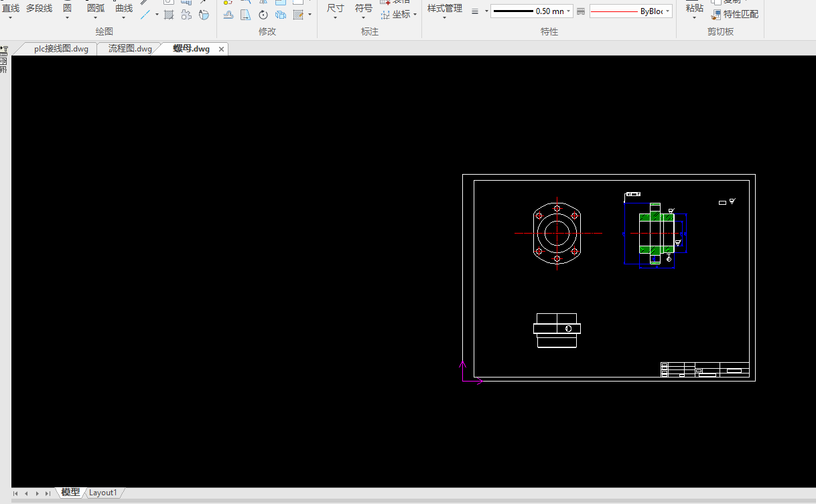Click the blue disc icon in 绘图
This screenshot has height=504, width=816.
[204, 14]
